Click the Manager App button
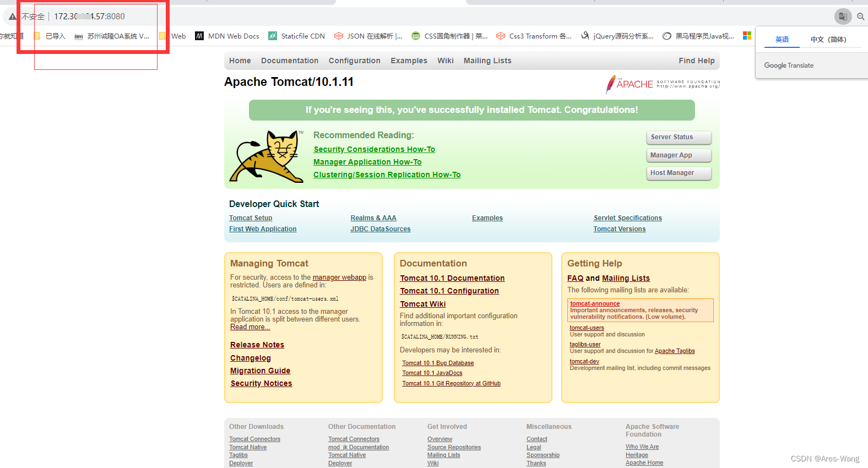 pyautogui.click(x=679, y=155)
